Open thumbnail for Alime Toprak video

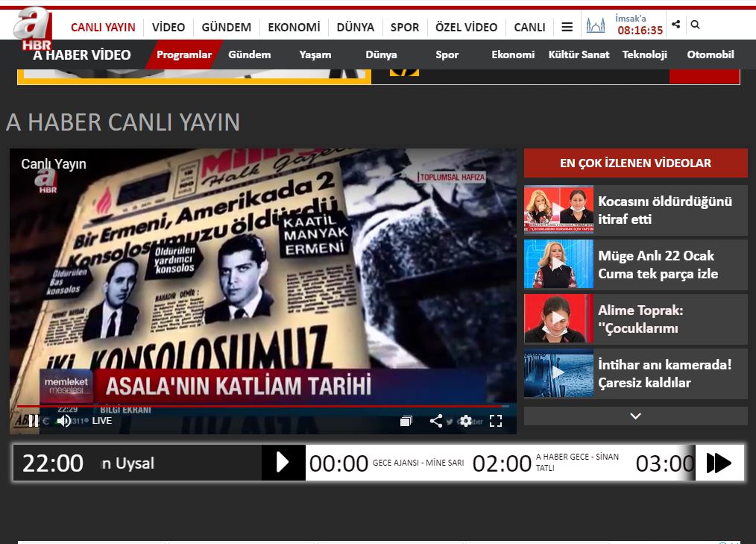coord(559,319)
